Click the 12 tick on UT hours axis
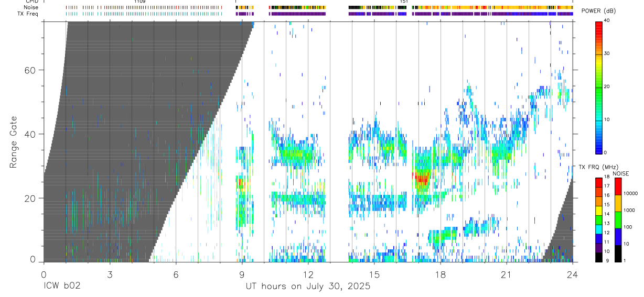 click(308, 274)
